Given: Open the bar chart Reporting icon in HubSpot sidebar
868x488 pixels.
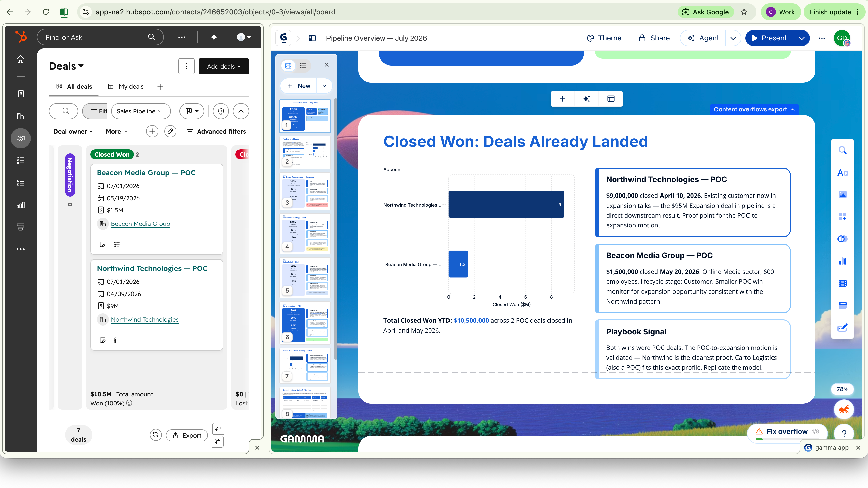Looking at the screenshot, I should pyautogui.click(x=21, y=205).
